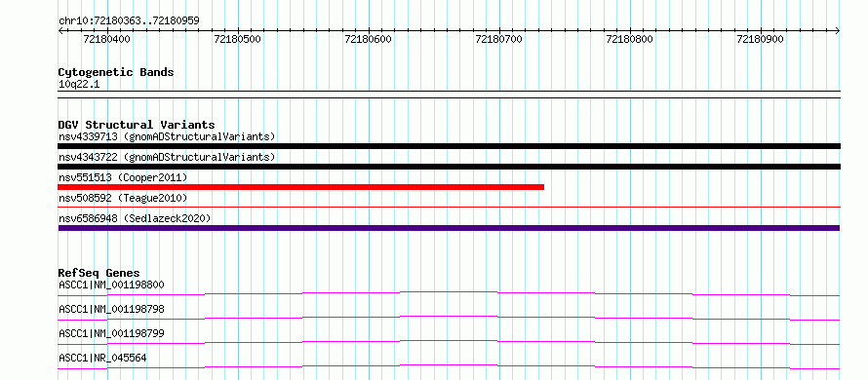This screenshot has width=868, height=380.
Task: Open variant label nsv6586948 (Sedlazeck2020)
Action: pyautogui.click(x=135, y=218)
